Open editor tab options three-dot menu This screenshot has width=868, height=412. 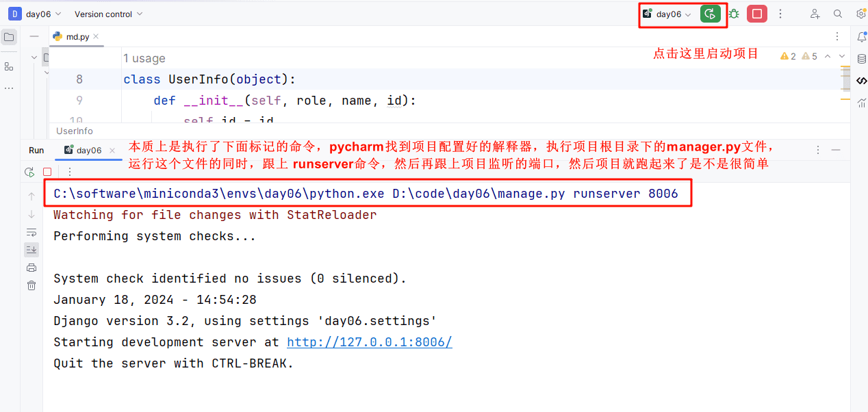pyautogui.click(x=837, y=36)
